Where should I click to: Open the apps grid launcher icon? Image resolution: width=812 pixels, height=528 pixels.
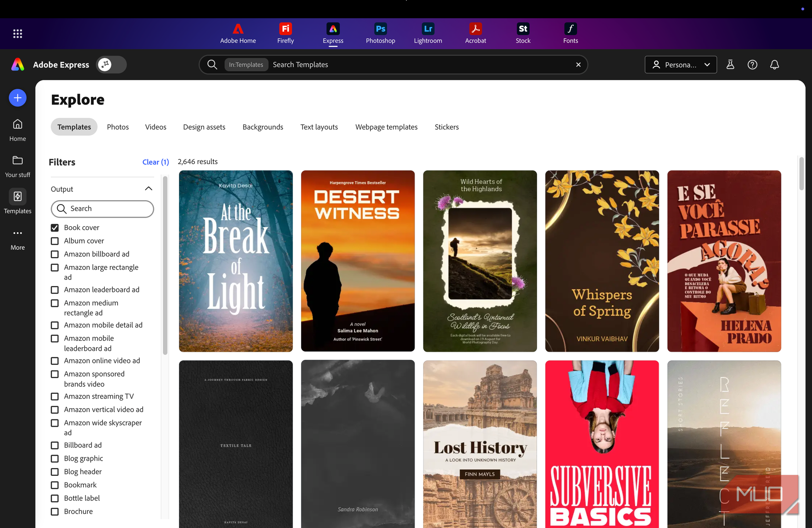(17, 34)
